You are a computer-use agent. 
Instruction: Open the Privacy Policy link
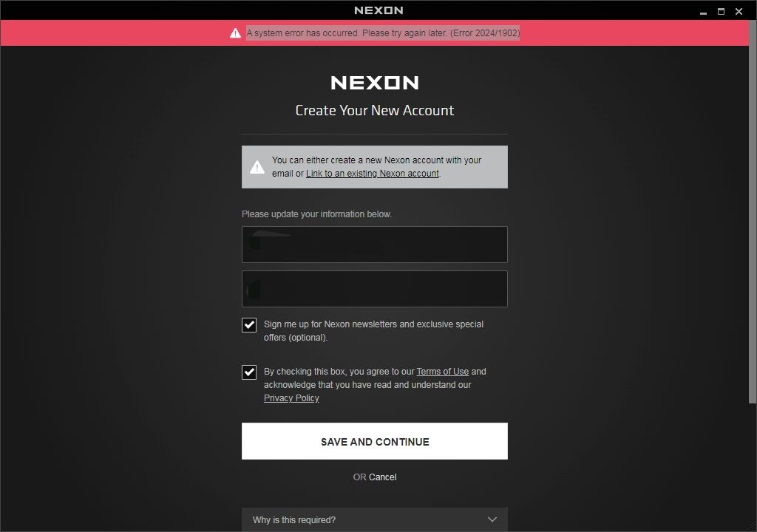tap(291, 398)
